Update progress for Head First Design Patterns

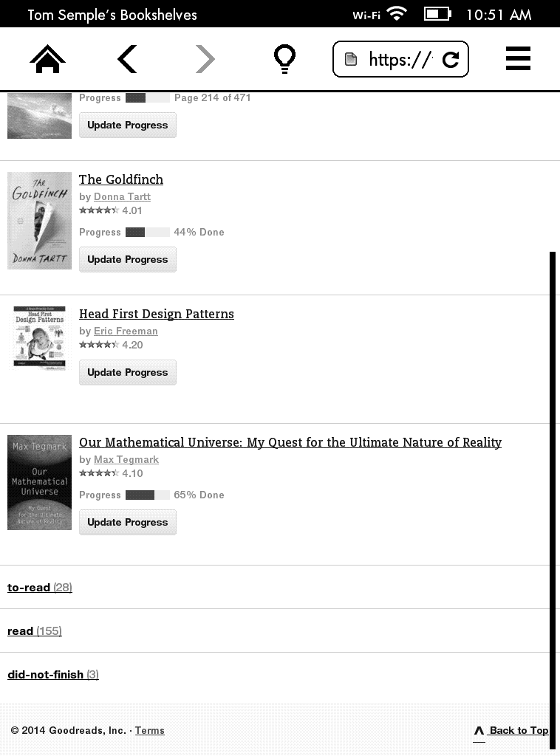click(128, 372)
